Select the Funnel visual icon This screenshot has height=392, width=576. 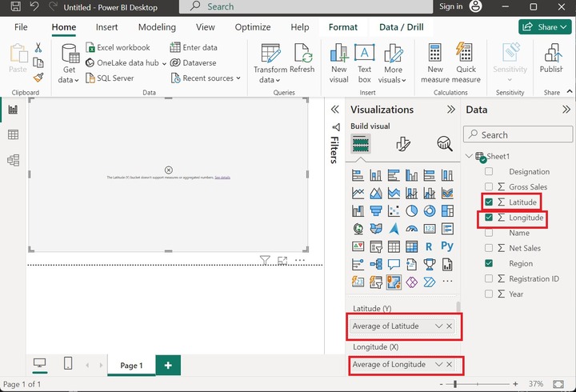[376, 211]
